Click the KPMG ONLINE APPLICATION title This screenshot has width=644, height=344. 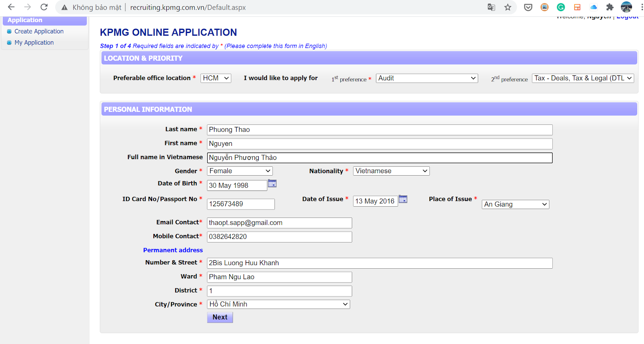168,32
